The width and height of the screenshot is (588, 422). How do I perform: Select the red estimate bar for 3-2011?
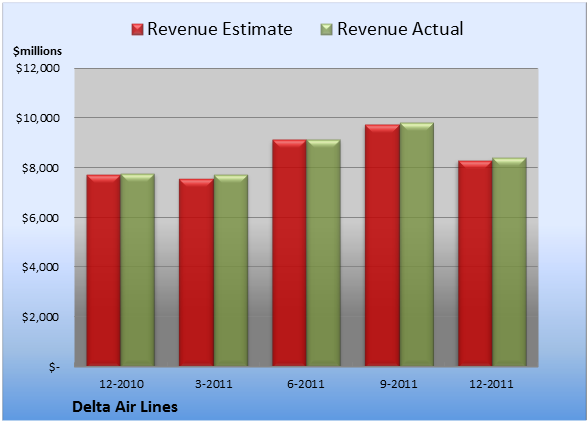pyautogui.click(x=196, y=273)
